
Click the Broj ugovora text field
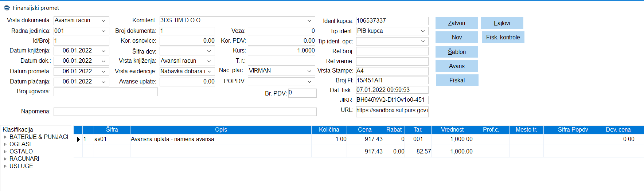[105, 92]
